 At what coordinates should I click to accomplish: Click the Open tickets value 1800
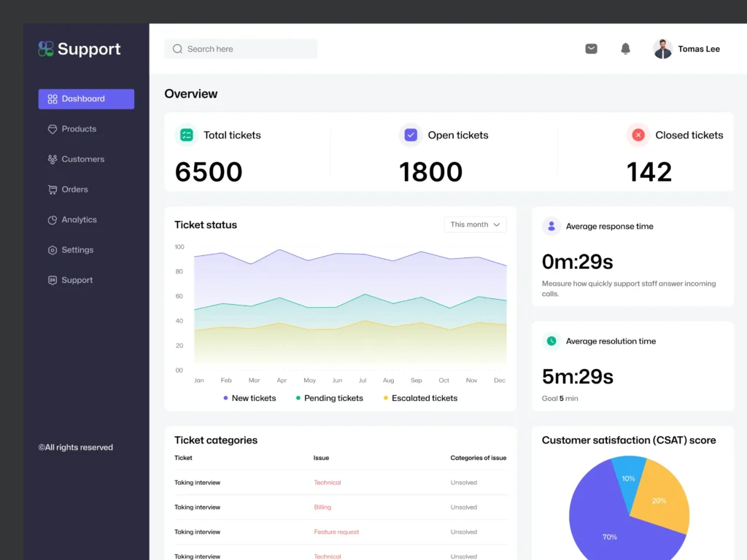coord(430,172)
